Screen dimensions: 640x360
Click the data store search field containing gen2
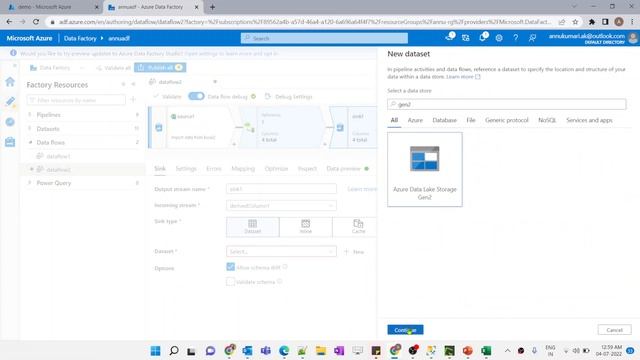507,104
